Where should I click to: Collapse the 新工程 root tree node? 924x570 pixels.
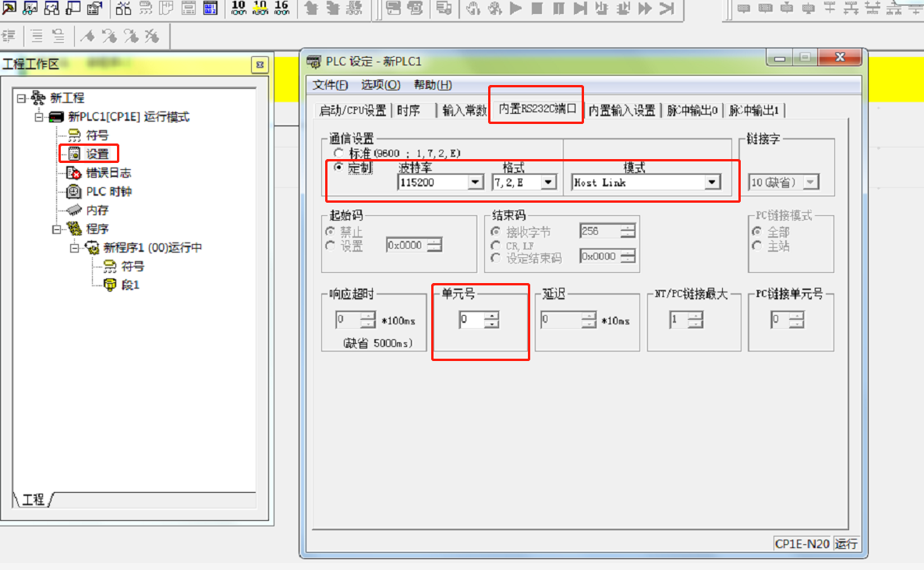pos(21,97)
